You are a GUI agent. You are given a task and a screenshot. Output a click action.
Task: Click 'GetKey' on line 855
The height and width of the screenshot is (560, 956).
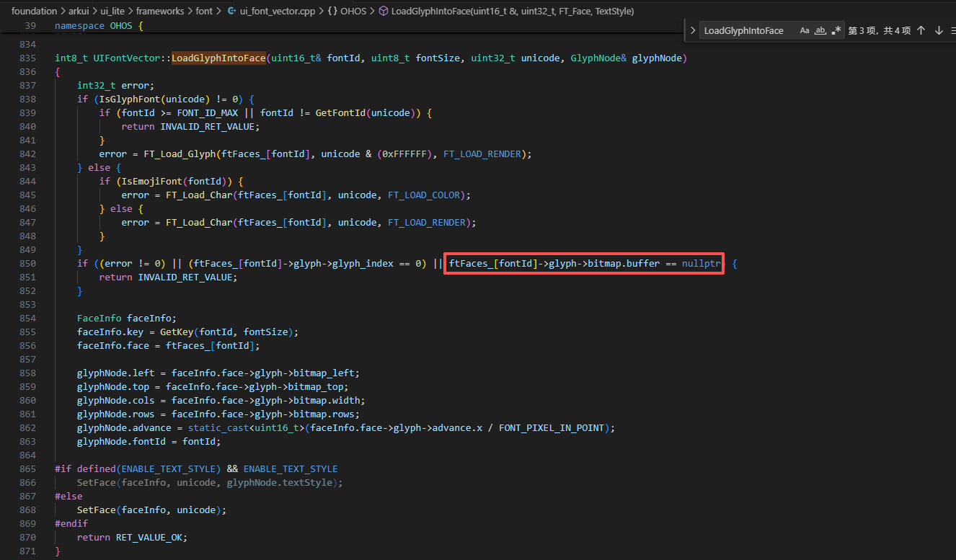coord(177,332)
